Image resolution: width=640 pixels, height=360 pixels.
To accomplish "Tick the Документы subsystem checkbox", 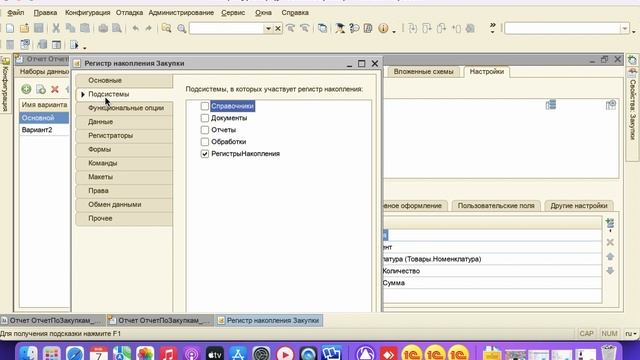I will point(205,118).
